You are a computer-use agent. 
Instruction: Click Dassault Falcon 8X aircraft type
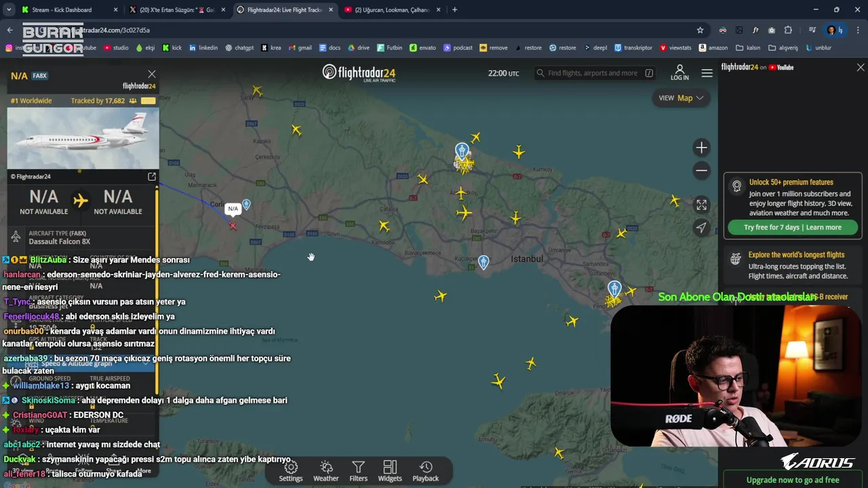59,241
